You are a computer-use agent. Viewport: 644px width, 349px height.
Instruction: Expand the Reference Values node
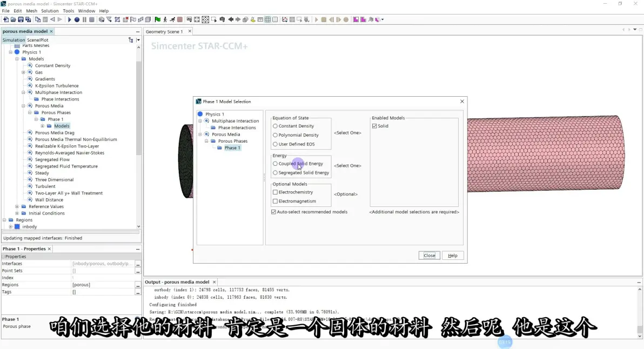[x=17, y=206]
